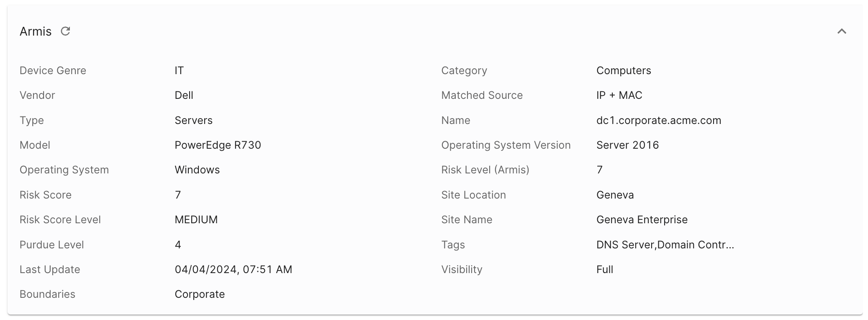Screen dimensions: 868x320
Task: Click the PowerEdge R730 model value
Action: (218, 145)
